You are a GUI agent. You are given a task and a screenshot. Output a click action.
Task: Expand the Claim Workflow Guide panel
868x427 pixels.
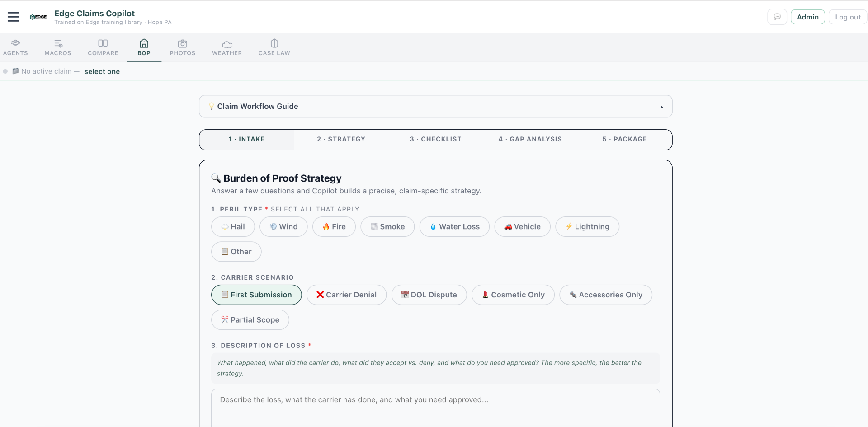click(435, 106)
